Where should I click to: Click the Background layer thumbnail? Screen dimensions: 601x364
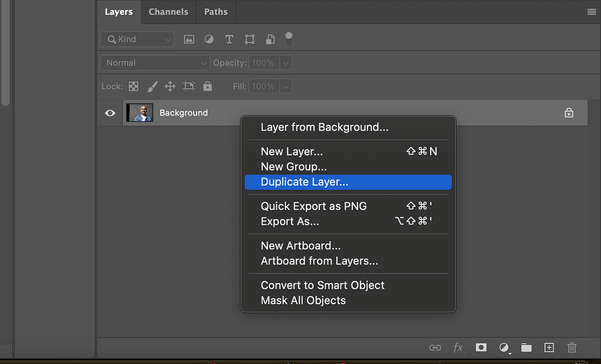[140, 113]
